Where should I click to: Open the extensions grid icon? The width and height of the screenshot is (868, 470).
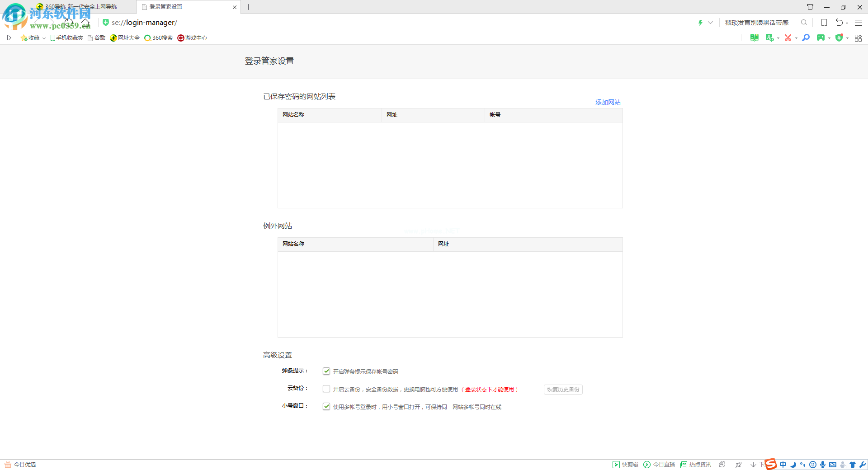[x=858, y=38]
